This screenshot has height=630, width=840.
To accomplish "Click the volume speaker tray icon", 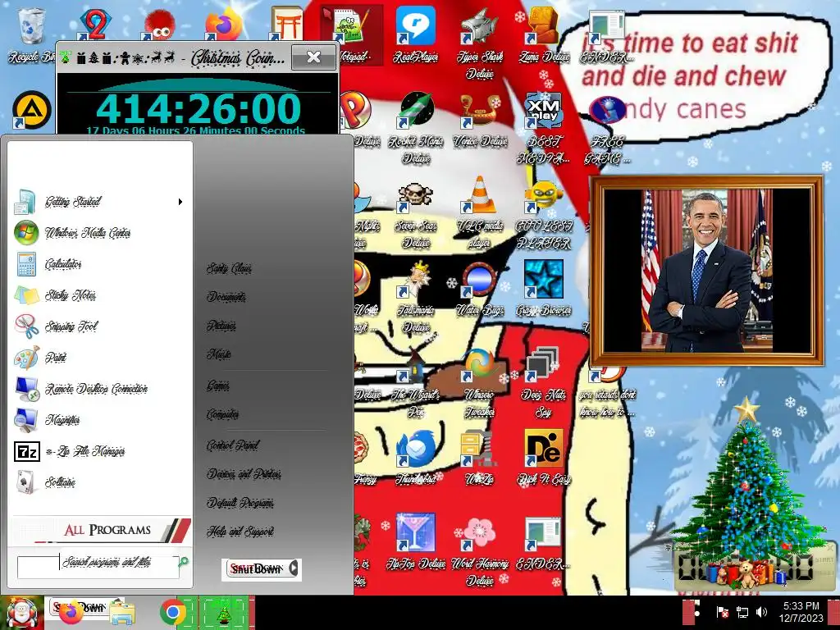I will pos(761,612).
